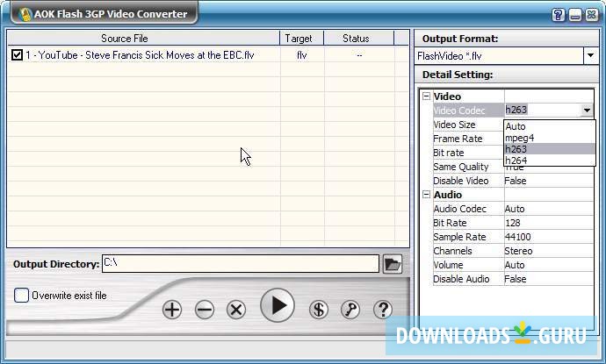Click the AOK application logo icon
This screenshot has width=606, height=364.
coord(25,14)
